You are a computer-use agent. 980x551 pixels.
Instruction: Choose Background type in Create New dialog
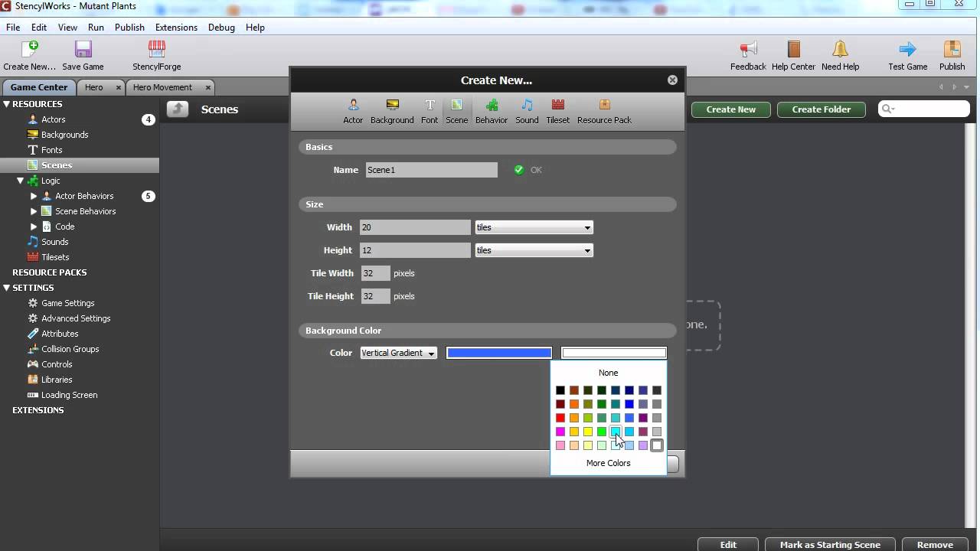[392, 112]
